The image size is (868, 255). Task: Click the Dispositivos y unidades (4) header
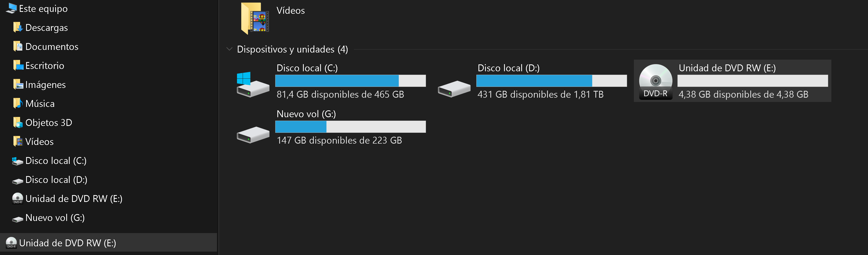pyautogui.click(x=292, y=49)
